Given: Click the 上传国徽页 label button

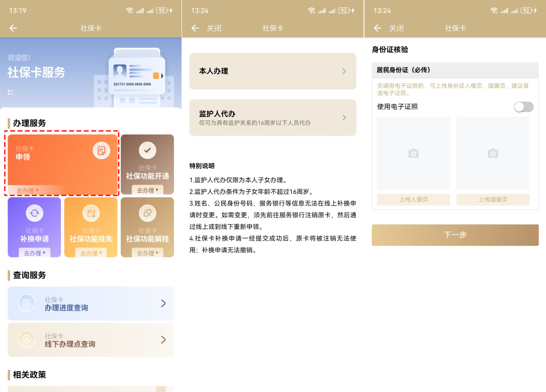Looking at the screenshot, I should (493, 199).
